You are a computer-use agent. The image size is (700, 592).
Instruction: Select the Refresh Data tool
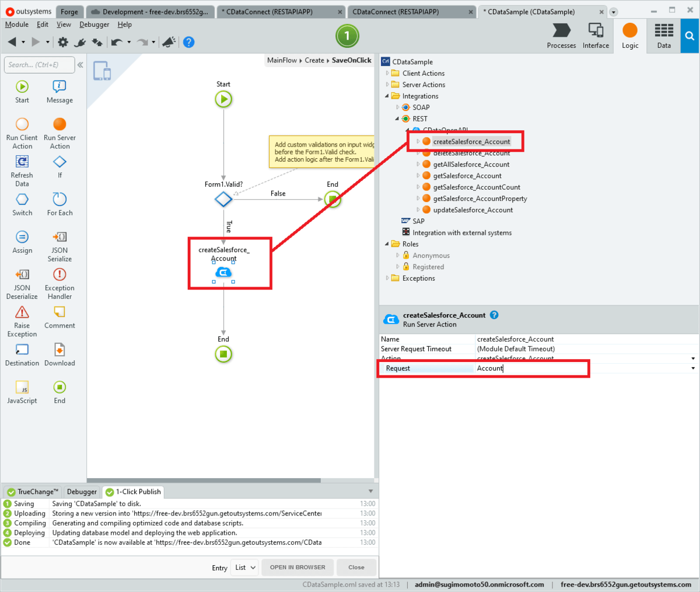(22, 170)
